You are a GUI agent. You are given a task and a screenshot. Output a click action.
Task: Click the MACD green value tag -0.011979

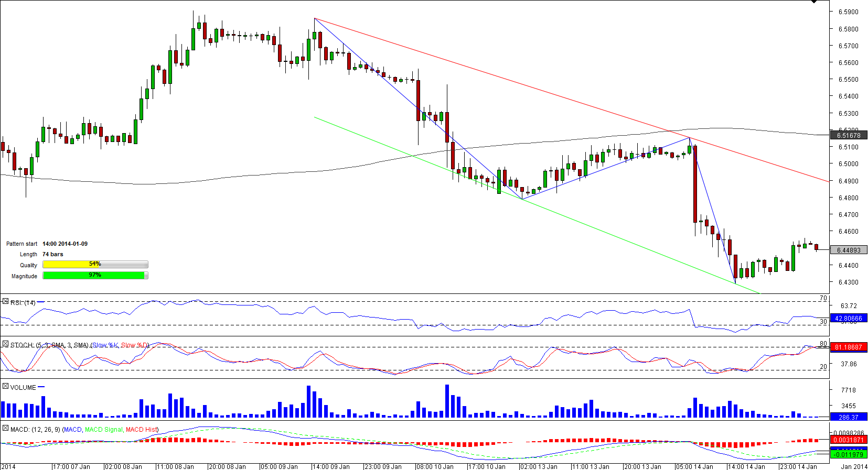[x=849, y=454]
